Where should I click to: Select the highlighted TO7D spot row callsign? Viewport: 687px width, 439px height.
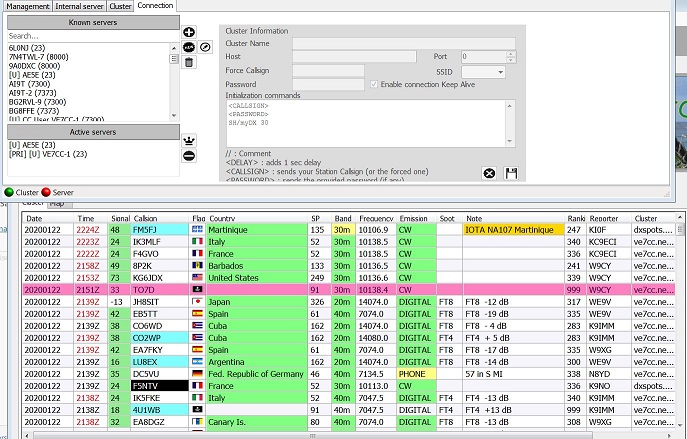click(x=160, y=290)
